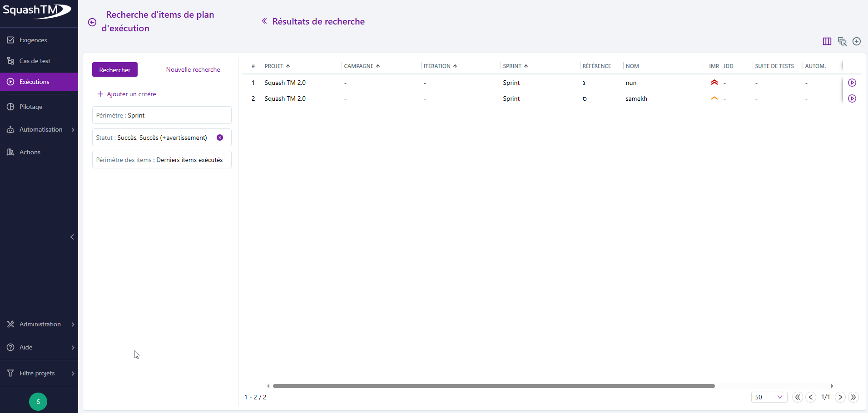Click the circled plus icon top right
This screenshot has height=413, width=868.
click(x=857, y=41)
